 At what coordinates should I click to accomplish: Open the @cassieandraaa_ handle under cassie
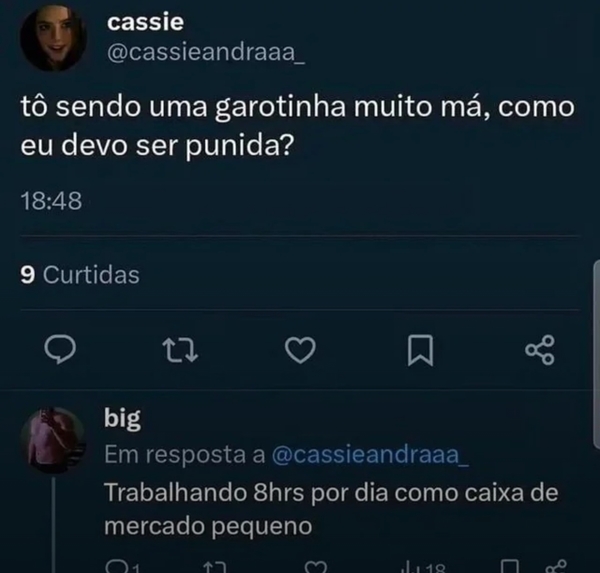pos(206,52)
